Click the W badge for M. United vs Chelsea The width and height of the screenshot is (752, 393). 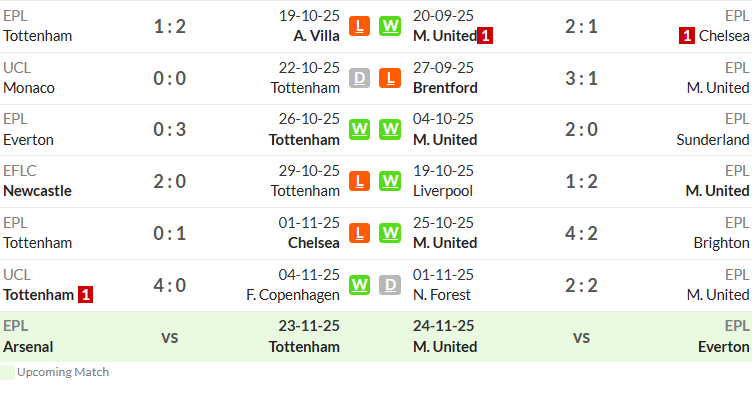tap(390, 26)
